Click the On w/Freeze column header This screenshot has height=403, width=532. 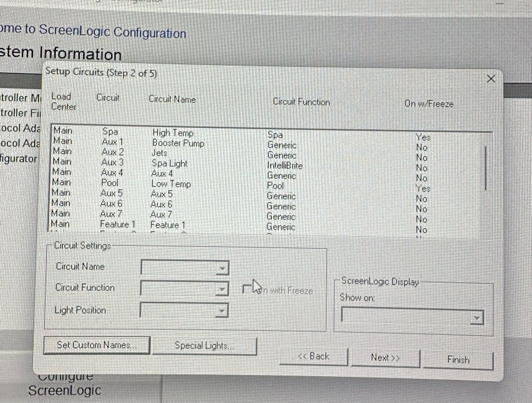click(429, 104)
